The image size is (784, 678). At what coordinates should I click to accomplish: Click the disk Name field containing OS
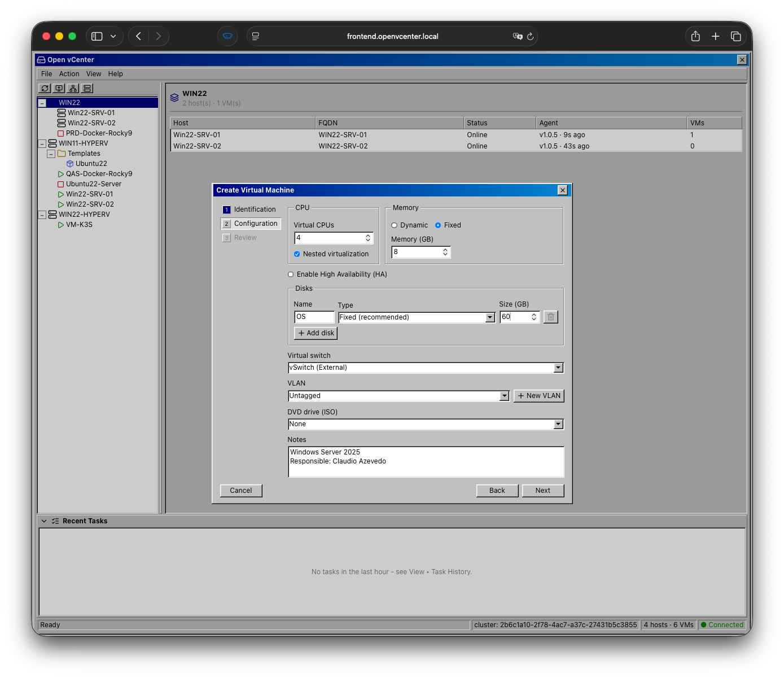314,317
